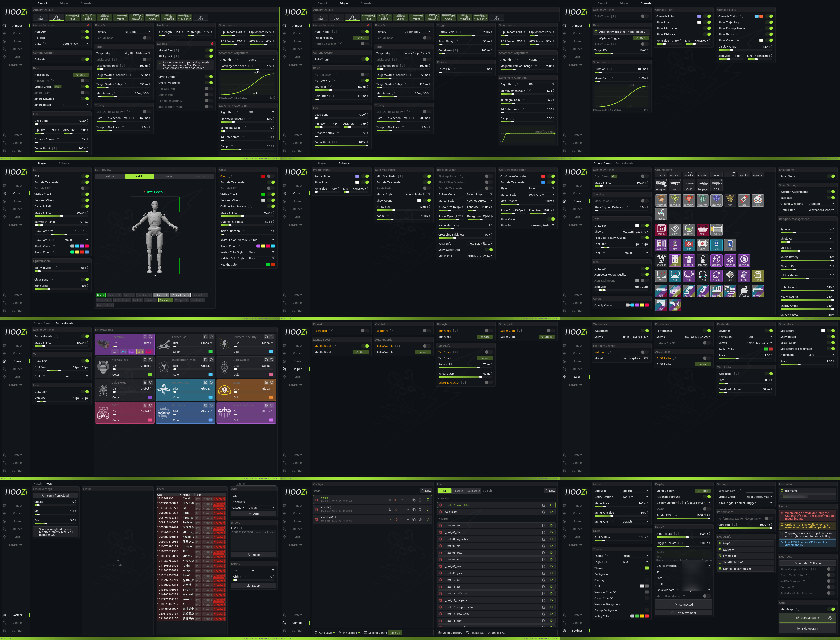Viewport: 840px width, 640px height.
Task: Click Export Map Collision
Action: (807, 563)
